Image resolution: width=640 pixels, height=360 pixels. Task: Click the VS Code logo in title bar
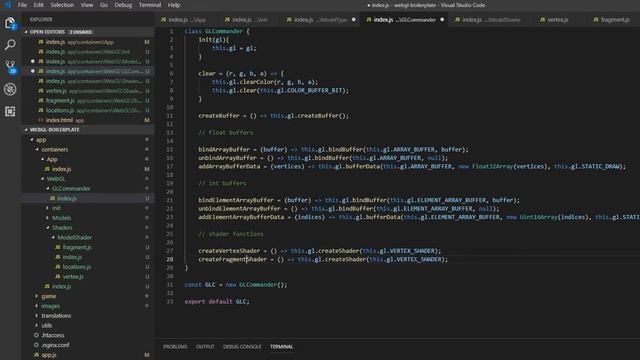(7, 5)
